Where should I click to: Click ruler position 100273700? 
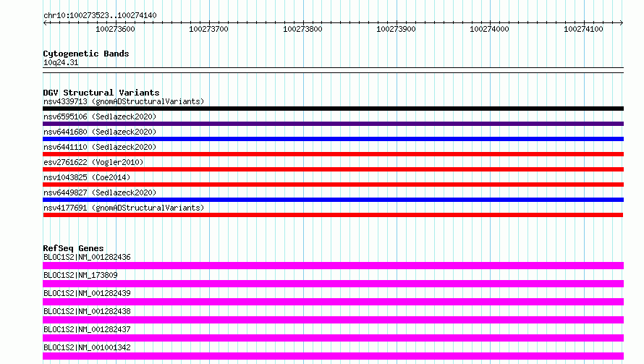coord(208,29)
